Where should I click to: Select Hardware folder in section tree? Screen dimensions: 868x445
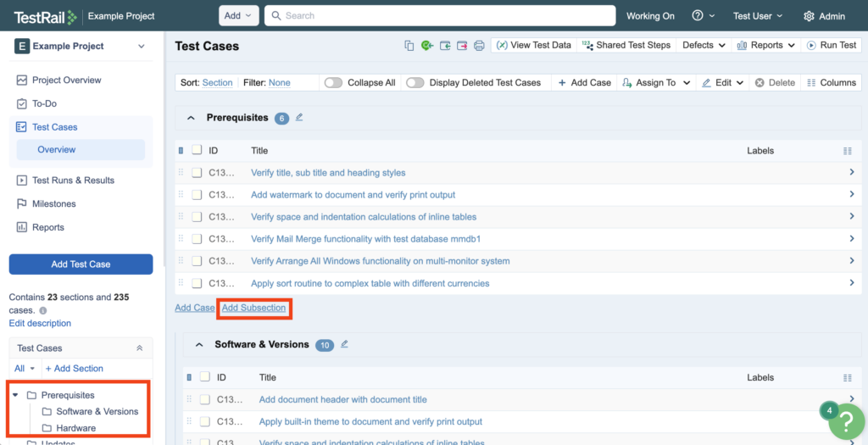75,428
